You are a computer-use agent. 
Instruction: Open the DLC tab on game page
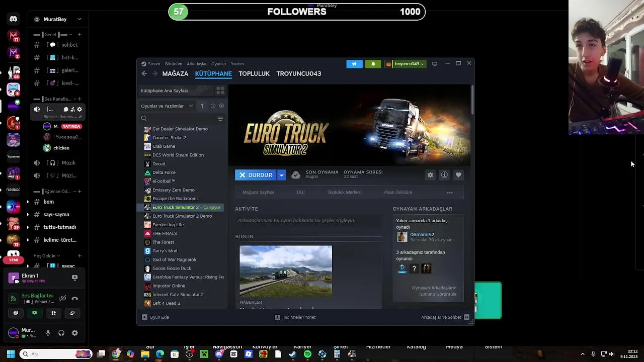301,192
